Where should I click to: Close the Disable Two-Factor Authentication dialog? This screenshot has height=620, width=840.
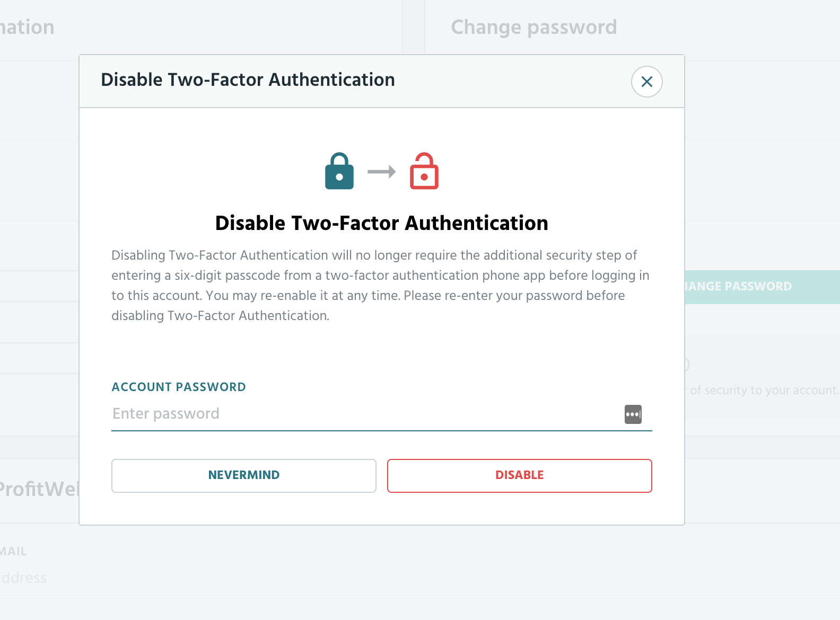coord(646,82)
